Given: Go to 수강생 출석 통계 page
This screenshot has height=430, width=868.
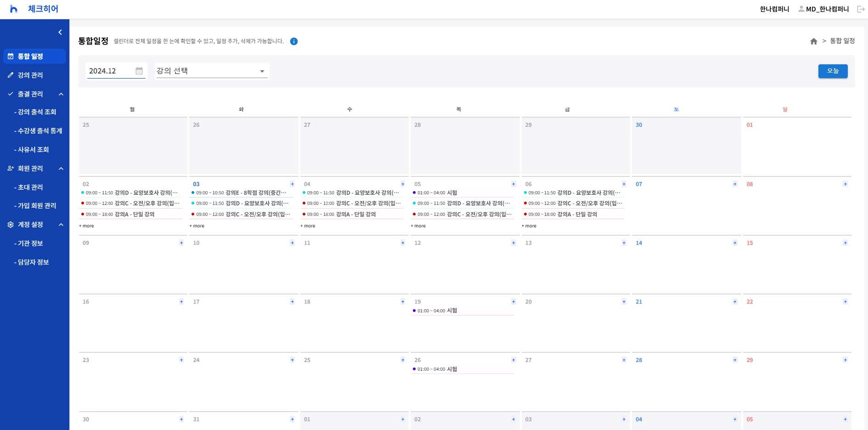Looking at the screenshot, I should (39, 131).
